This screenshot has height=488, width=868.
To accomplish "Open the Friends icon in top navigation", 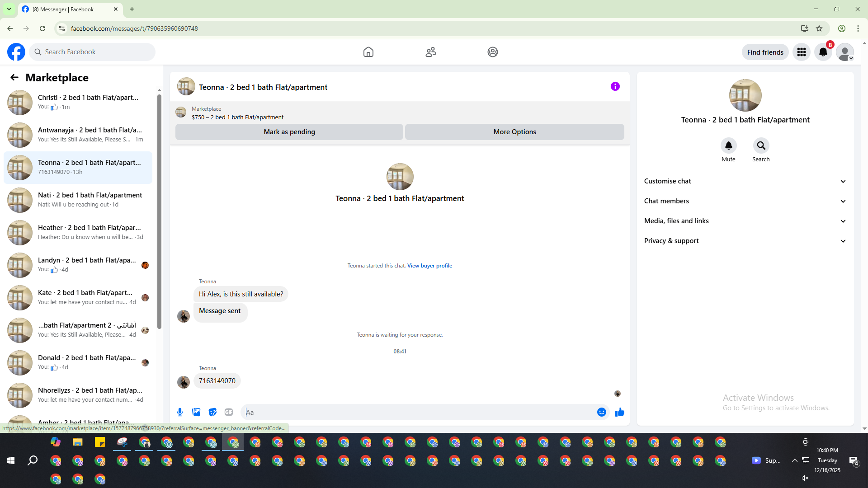I will pyautogui.click(x=431, y=52).
